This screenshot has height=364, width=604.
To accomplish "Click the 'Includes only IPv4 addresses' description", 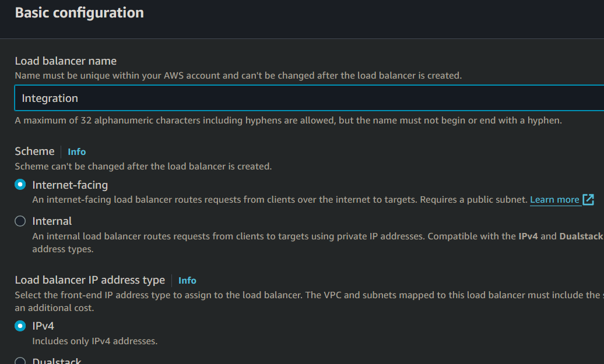I will pos(94,341).
